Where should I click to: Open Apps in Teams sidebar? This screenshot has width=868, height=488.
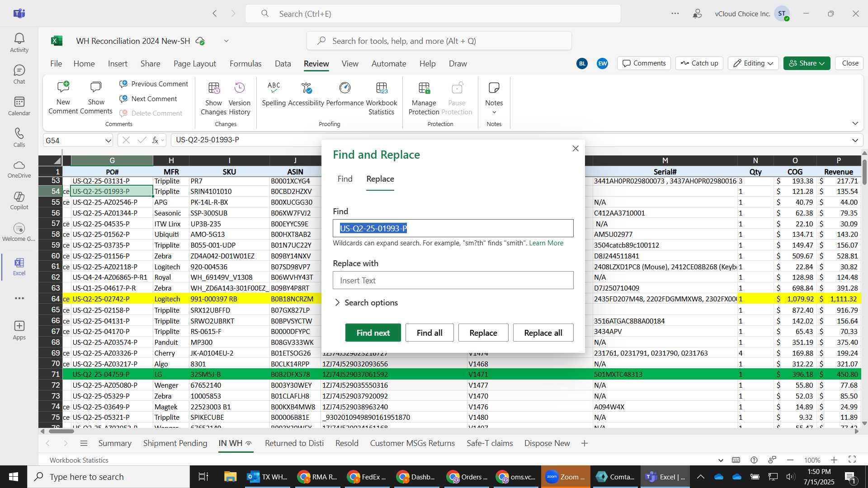[x=19, y=330]
